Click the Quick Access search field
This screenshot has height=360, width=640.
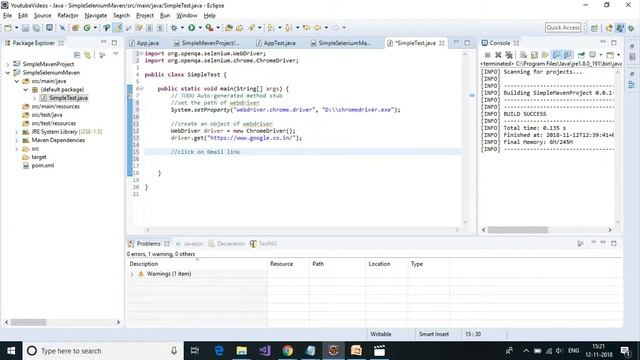point(563,27)
